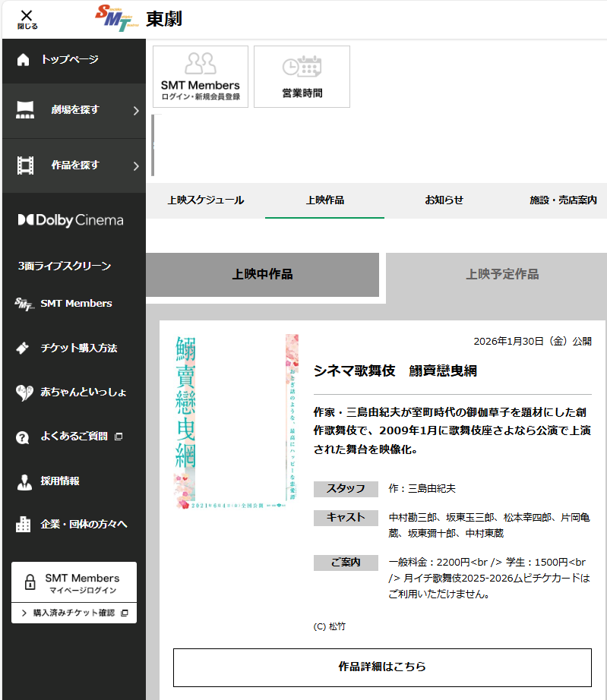Open よくあるご質問 page
Image resolution: width=607 pixels, height=700 pixels.
point(74,436)
